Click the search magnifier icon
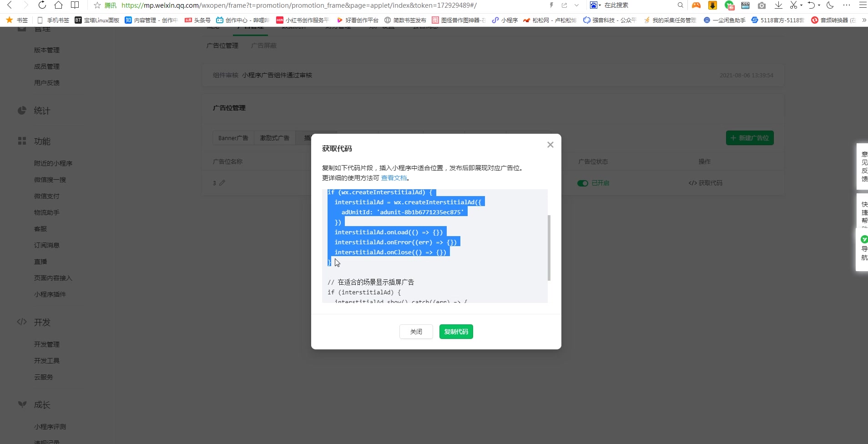This screenshot has width=868, height=444. 680,5
